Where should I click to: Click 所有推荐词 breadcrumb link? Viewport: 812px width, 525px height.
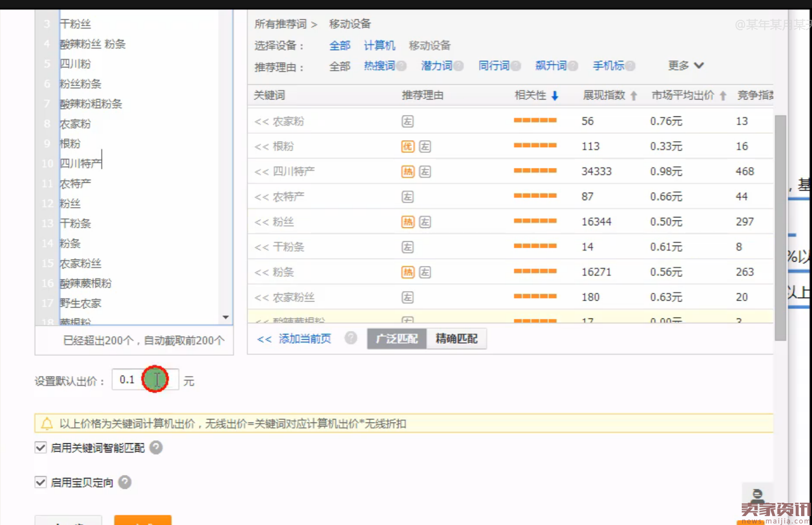[x=281, y=24]
